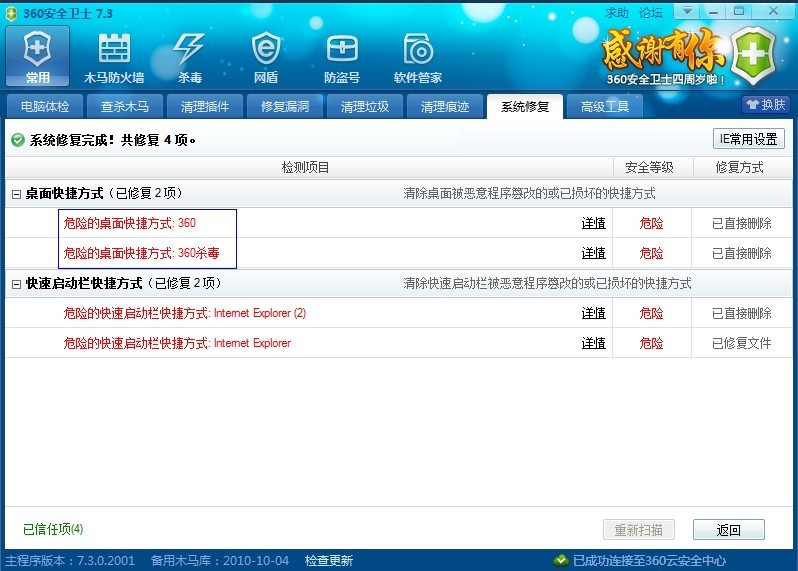Switch to the 高级工具 tab
798x571 pixels.
(x=605, y=106)
